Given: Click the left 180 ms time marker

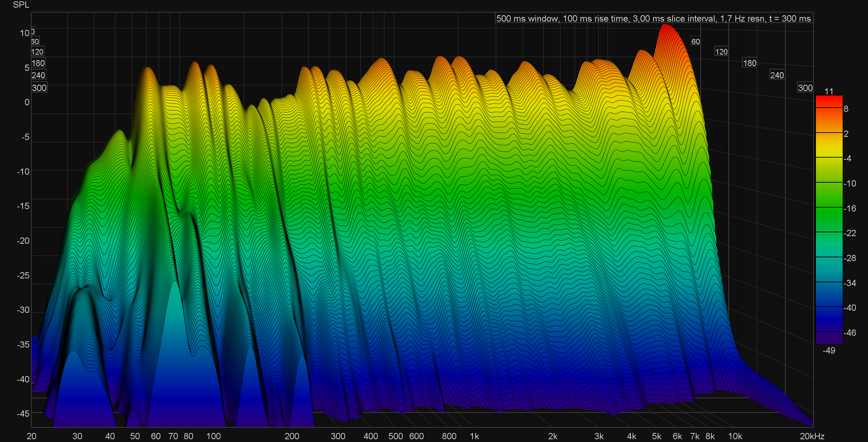Looking at the screenshot, I should (38, 63).
